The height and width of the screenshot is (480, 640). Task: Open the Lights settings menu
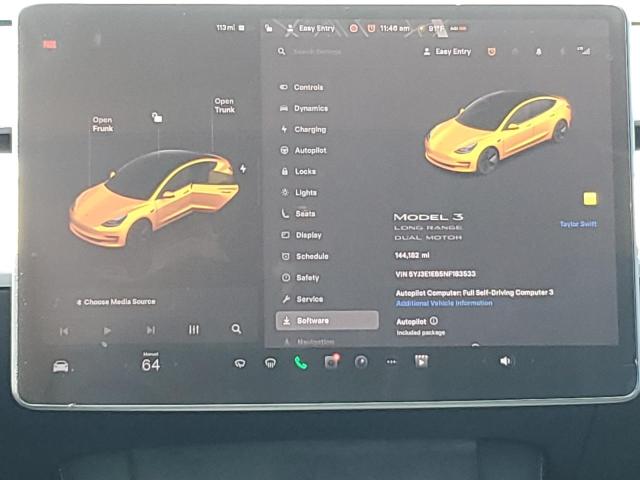tap(299, 193)
